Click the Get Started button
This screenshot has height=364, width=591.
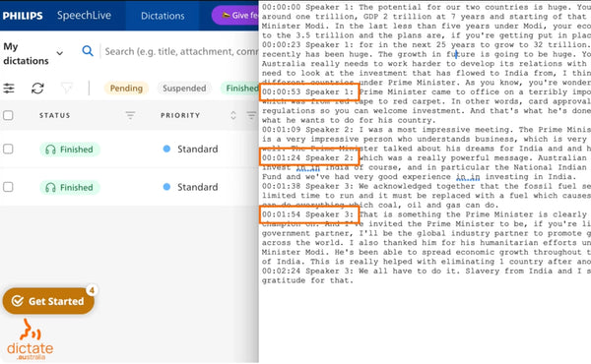point(48,301)
